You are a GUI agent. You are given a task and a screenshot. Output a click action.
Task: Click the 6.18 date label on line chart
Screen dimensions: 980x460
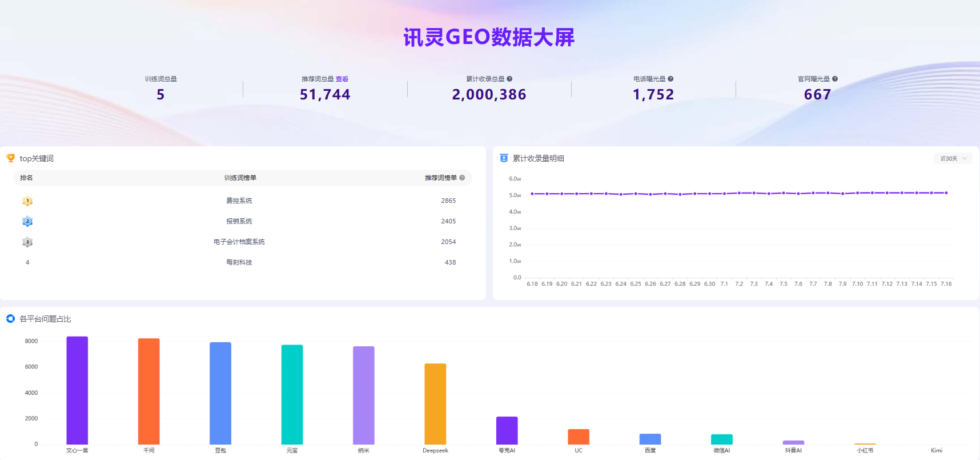(532, 283)
